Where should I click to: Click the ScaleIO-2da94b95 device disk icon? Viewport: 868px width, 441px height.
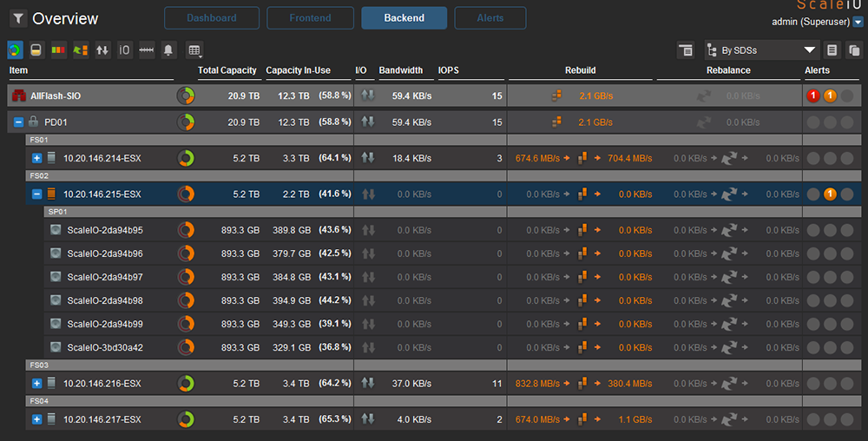56,230
